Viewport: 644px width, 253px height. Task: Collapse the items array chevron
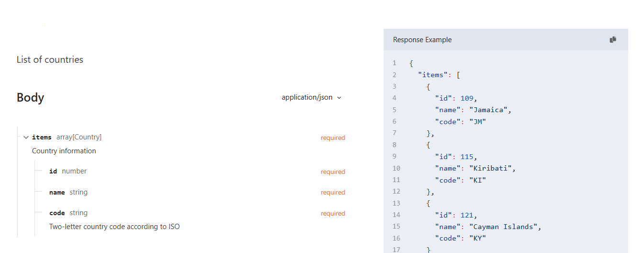tap(26, 138)
